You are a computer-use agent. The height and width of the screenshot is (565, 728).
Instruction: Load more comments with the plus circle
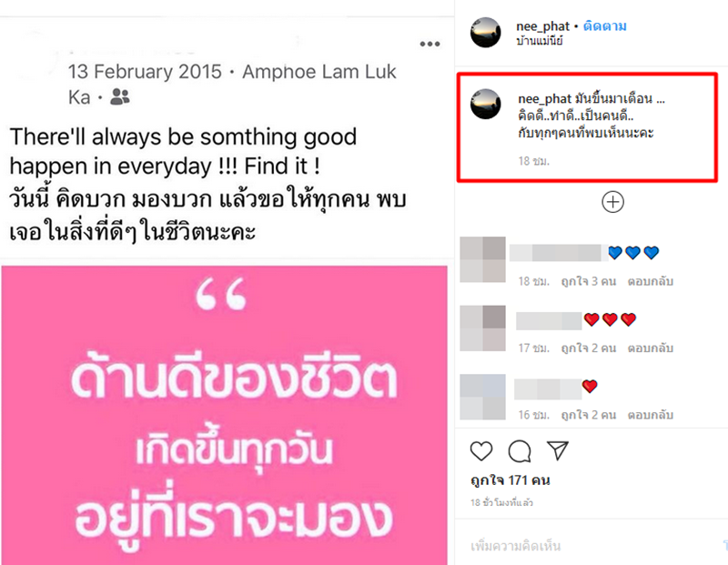(x=612, y=202)
